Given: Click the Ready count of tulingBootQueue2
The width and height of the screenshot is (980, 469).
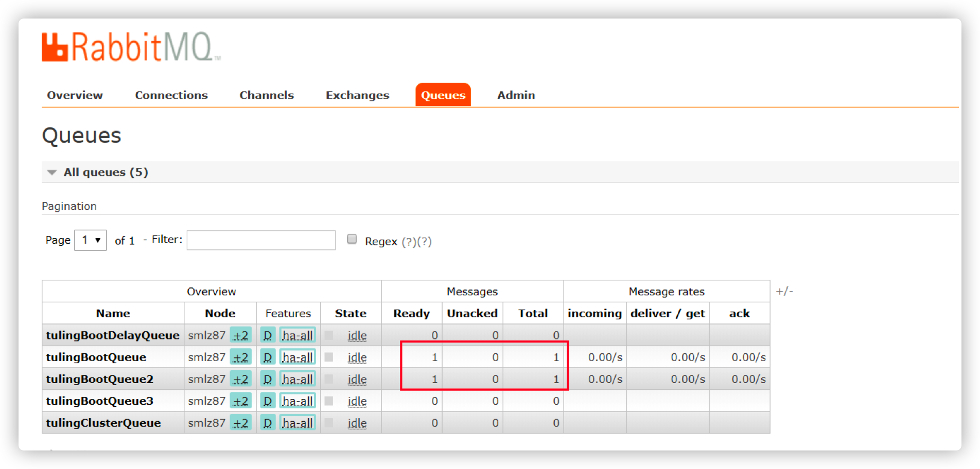Looking at the screenshot, I should coord(434,380).
